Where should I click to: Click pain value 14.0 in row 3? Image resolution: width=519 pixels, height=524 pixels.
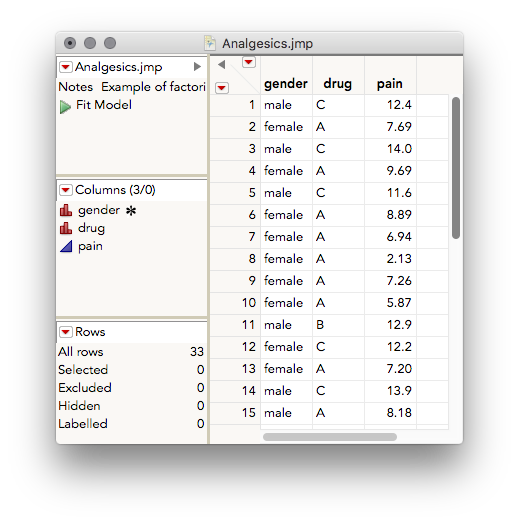pyautogui.click(x=399, y=149)
